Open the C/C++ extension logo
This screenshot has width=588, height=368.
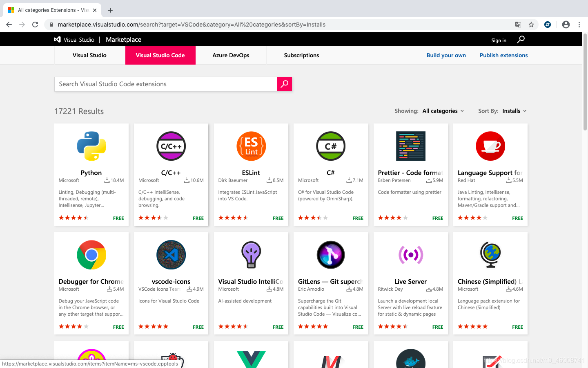171,146
